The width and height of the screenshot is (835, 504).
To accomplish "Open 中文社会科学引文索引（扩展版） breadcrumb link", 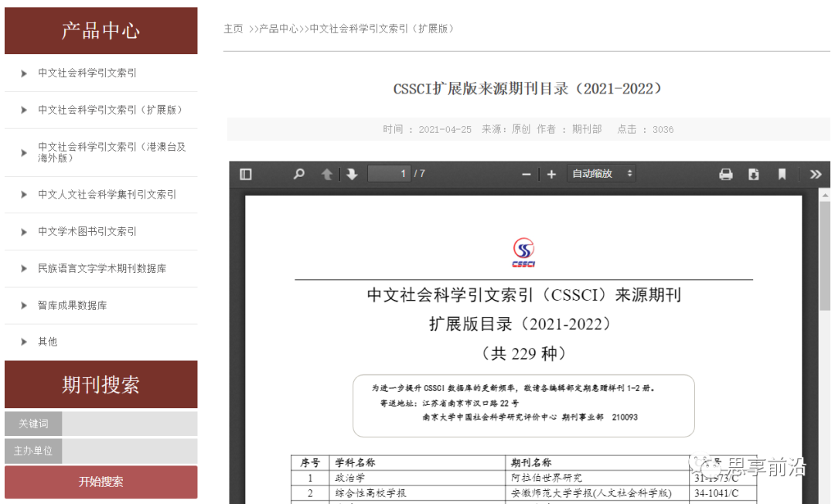I will pyautogui.click(x=382, y=29).
